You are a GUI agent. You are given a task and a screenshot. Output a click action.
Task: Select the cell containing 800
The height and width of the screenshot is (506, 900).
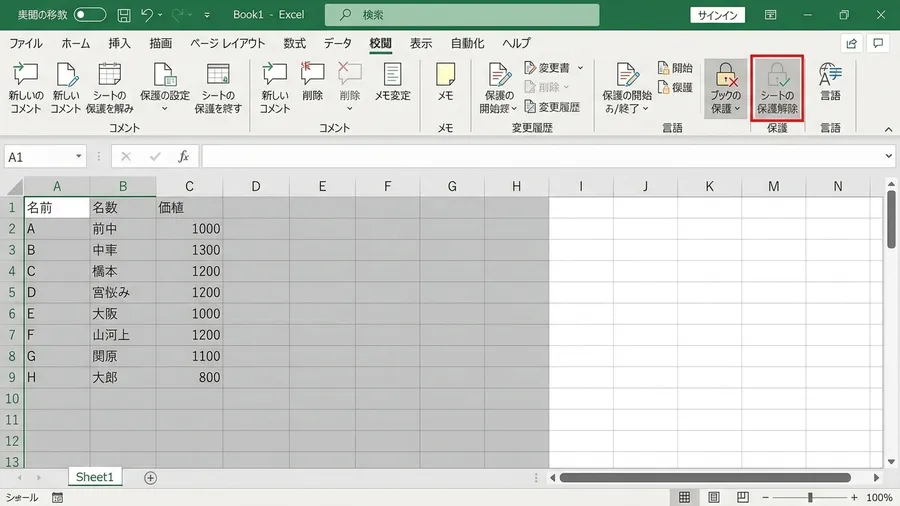(189, 377)
